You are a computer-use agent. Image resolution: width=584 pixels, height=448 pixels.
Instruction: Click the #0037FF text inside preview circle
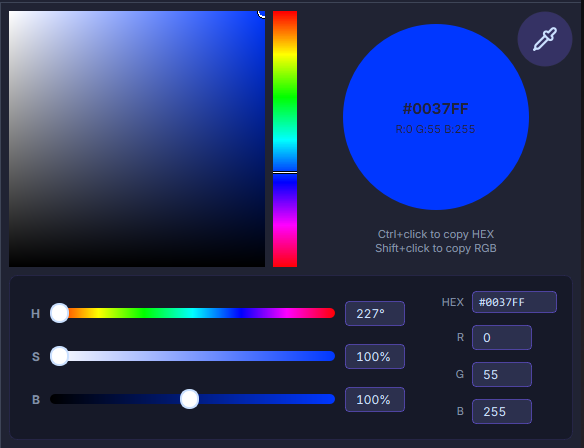pos(435,109)
